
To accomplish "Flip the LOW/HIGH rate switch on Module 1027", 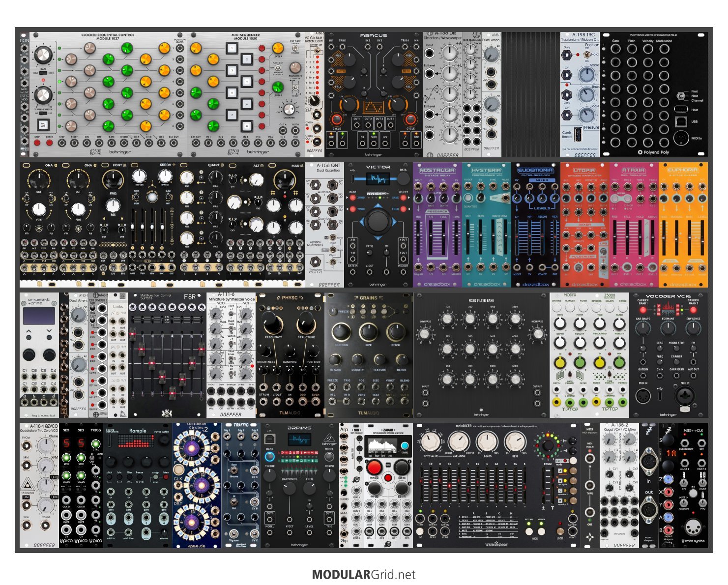I will (43, 73).
